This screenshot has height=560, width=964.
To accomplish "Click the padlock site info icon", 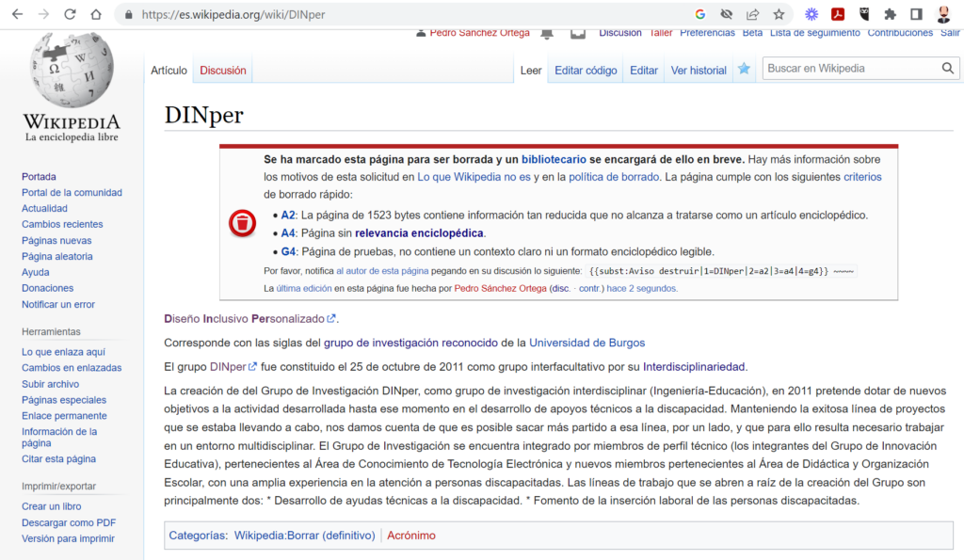I will click(128, 14).
